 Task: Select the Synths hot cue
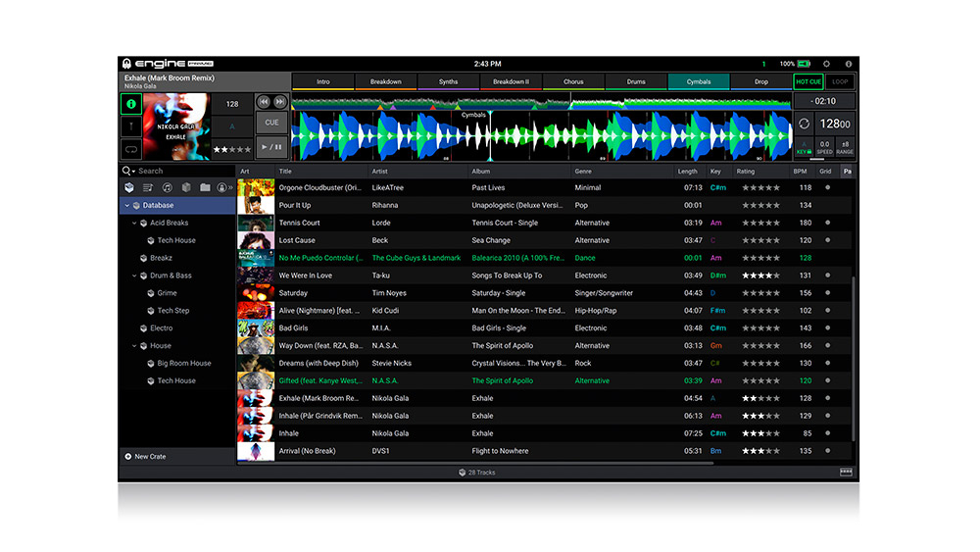(x=448, y=82)
